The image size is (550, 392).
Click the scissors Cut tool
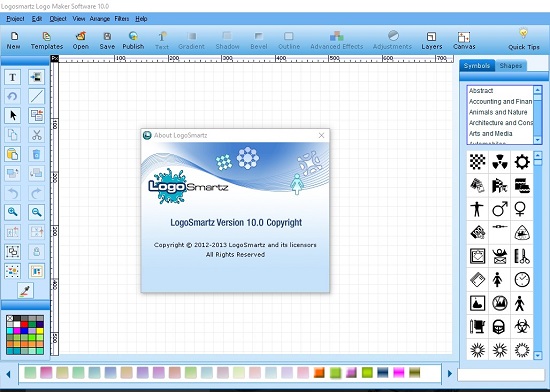[x=36, y=135]
